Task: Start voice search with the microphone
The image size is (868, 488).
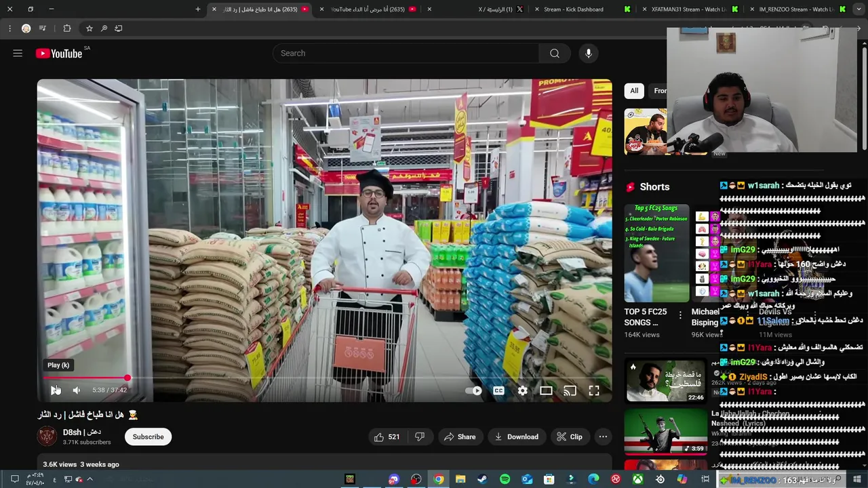Action: point(589,54)
